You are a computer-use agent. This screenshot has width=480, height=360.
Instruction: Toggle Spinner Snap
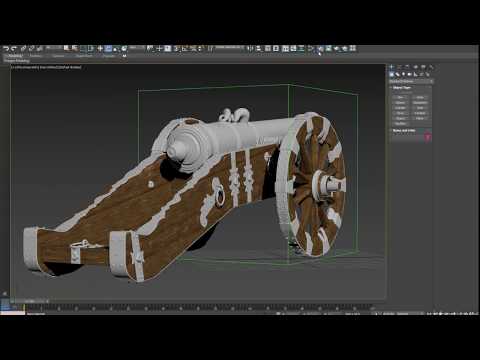(200, 49)
